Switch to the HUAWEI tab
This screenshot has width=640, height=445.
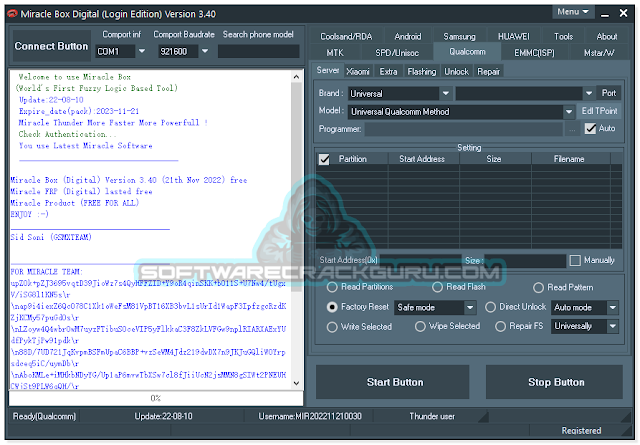[513, 37]
